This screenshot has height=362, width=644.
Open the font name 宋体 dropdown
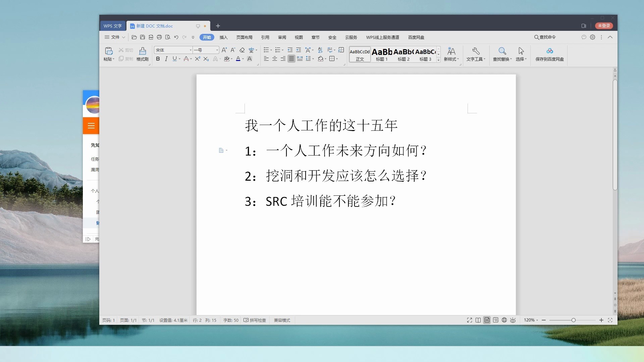[x=191, y=50]
